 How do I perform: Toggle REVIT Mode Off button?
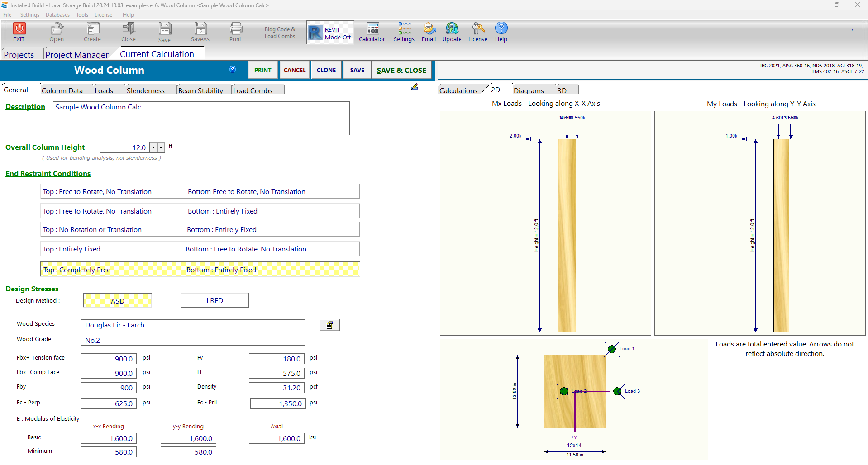pos(330,33)
